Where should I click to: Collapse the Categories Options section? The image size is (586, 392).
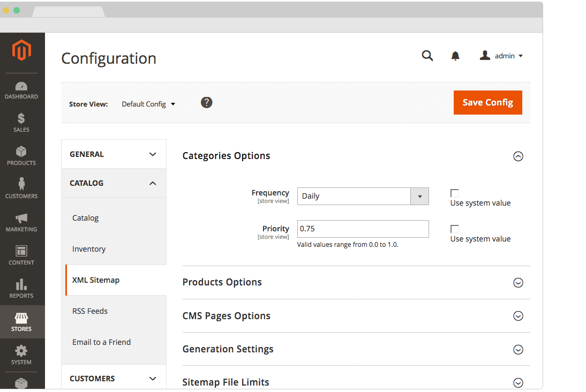[x=517, y=156]
